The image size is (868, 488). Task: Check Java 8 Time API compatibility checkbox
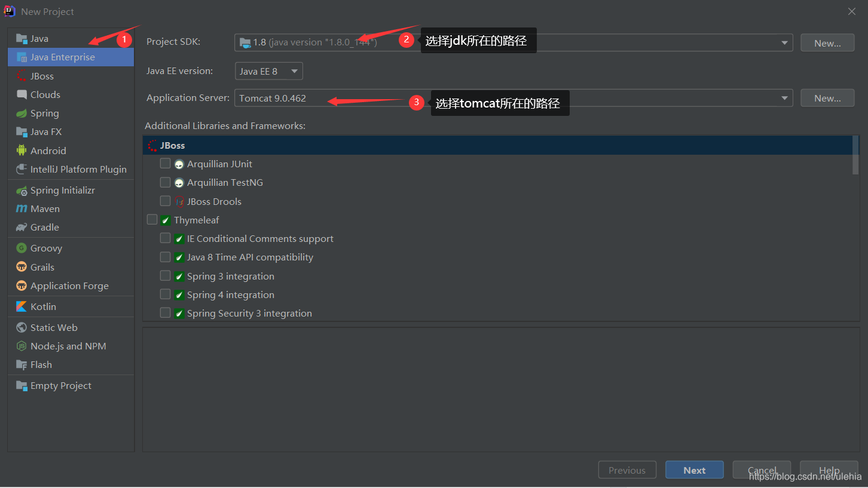pyautogui.click(x=165, y=257)
